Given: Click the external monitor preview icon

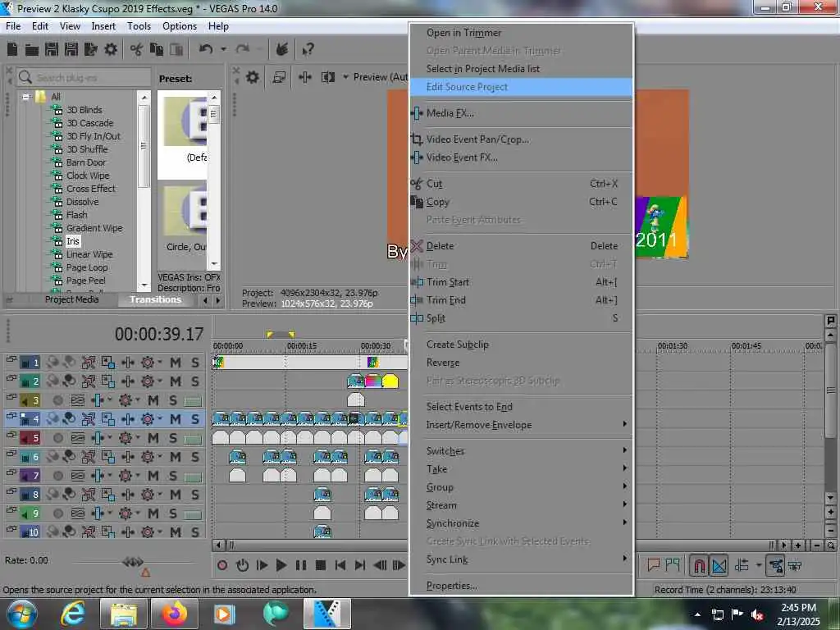Looking at the screenshot, I should (x=279, y=77).
